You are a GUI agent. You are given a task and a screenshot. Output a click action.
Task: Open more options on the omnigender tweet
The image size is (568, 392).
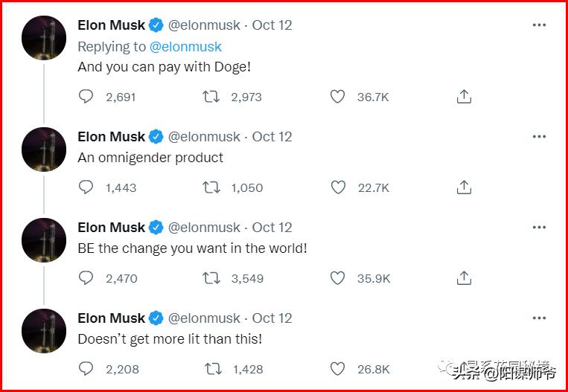[x=539, y=137]
